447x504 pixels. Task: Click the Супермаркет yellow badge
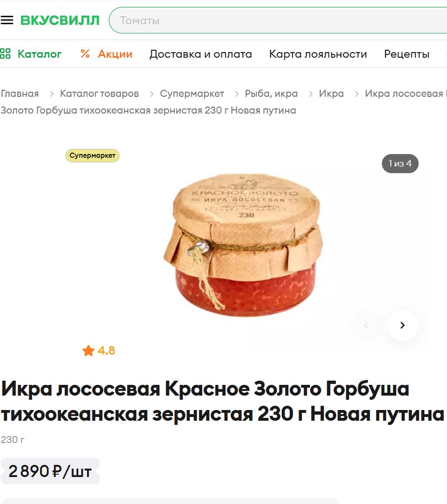(92, 156)
